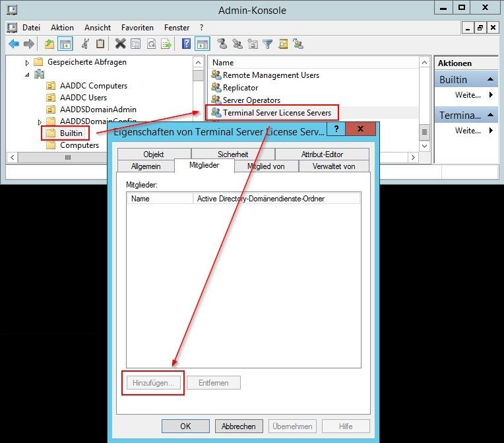Open the Favoriten menu

pyautogui.click(x=137, y=28)
